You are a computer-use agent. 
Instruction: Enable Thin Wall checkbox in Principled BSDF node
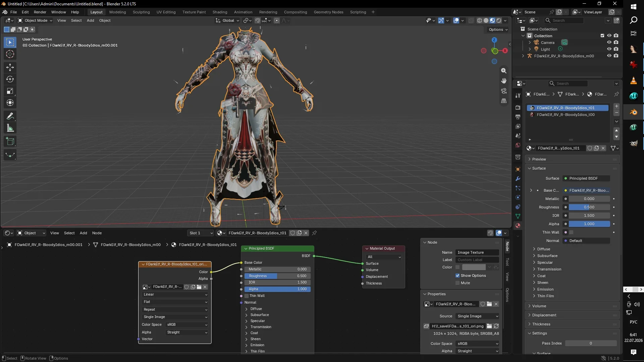247,296
